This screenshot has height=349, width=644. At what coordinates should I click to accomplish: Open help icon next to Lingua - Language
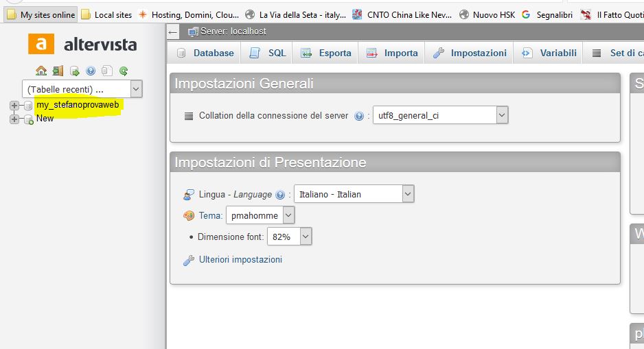coord(280,195)
